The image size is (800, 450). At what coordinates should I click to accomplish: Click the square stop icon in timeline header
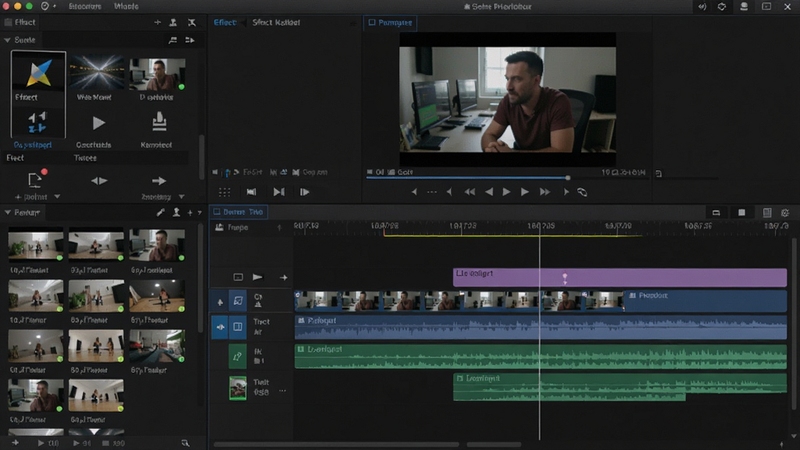[741, 212]
